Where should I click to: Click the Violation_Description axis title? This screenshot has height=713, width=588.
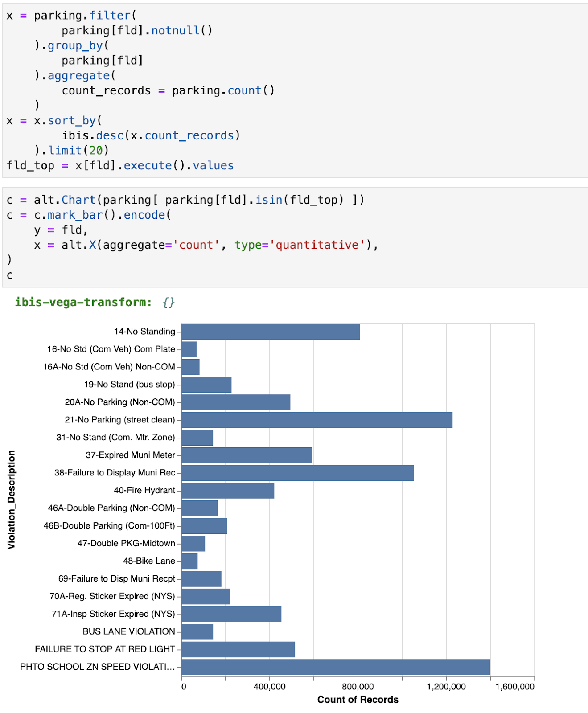pyautogui.click(x=12, y=499)
